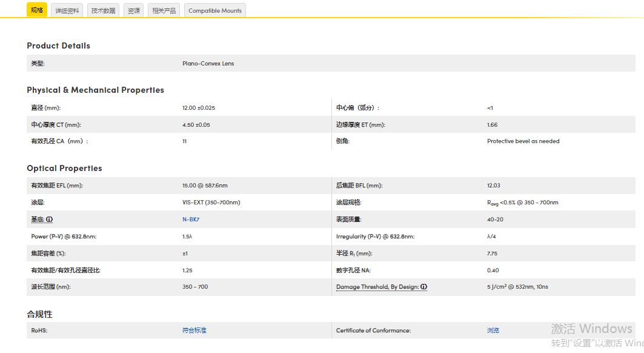The image size is (644, 353).
Task: Open the 详细资料 tab
Action: pos(67,10)
